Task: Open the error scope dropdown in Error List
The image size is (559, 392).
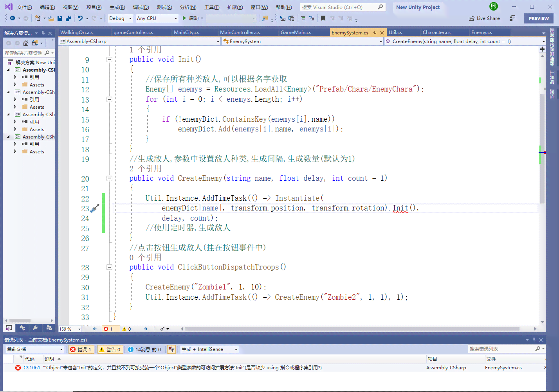Action: [34, 349]
